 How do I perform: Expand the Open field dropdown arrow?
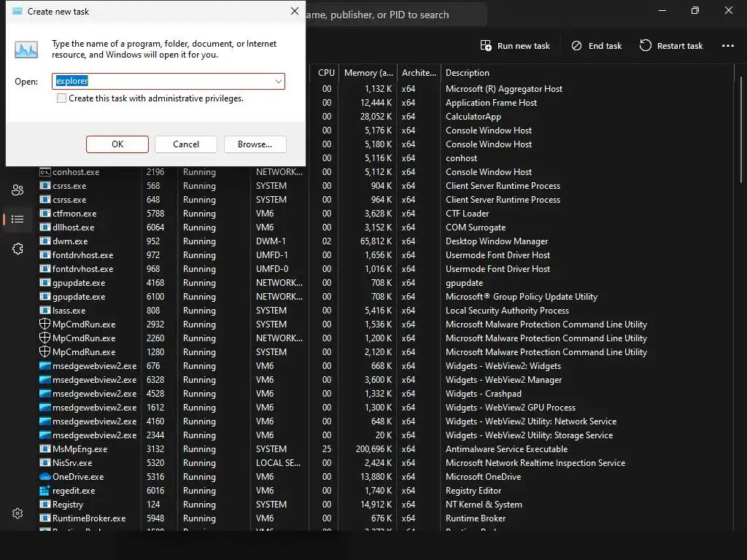tap(278, 82)
